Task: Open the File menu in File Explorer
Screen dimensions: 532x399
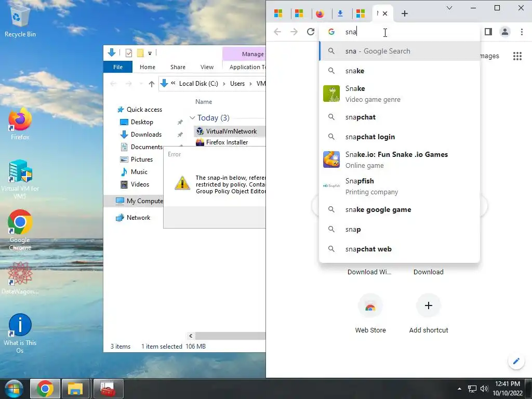Action: (x=118, y=67)
